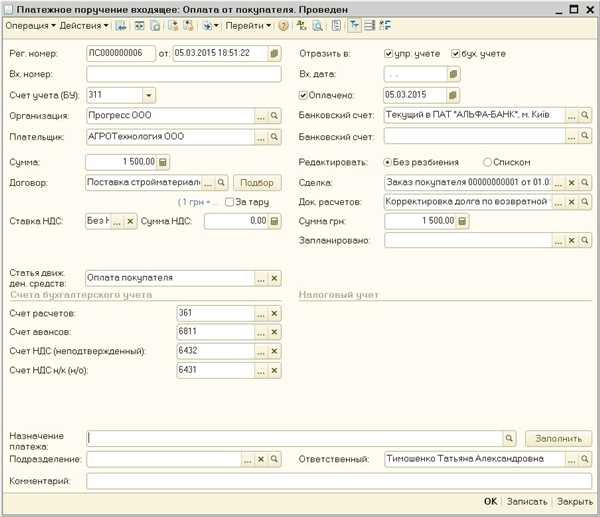Confirm with the OK button
Viewport: 600px width, 517px height.
[x=490, y=501]
